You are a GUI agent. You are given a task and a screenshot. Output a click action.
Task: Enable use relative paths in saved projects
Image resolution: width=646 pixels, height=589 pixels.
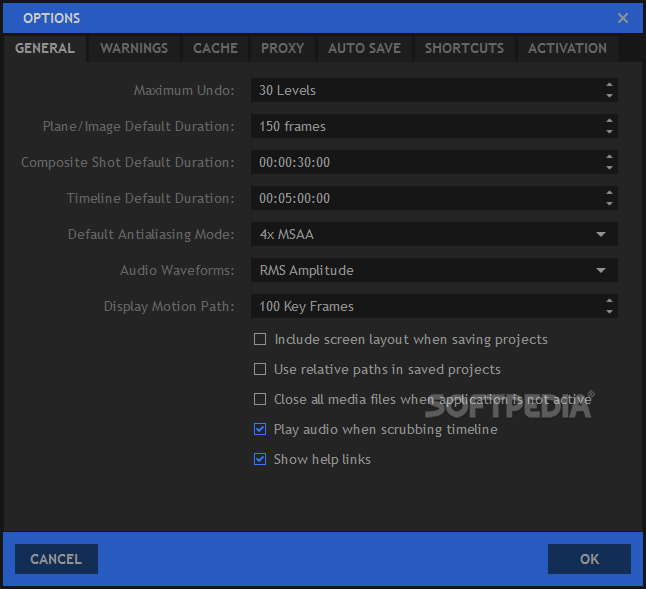click(x=260, y=369)
